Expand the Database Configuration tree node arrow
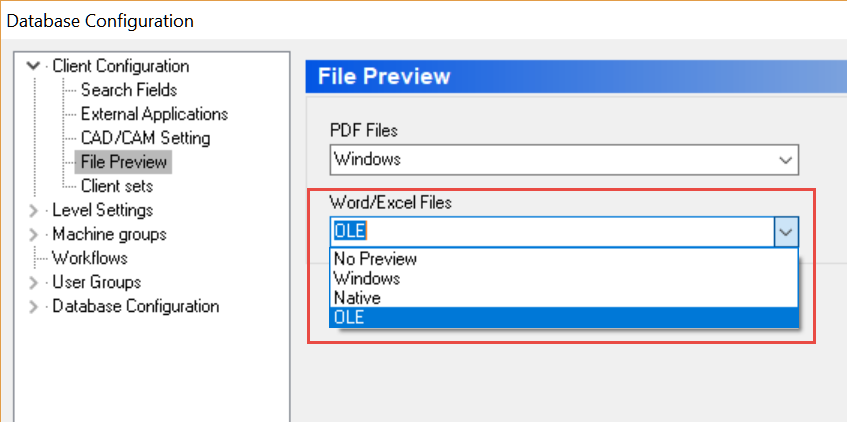847x422 pixels. [x=33, y=307]
